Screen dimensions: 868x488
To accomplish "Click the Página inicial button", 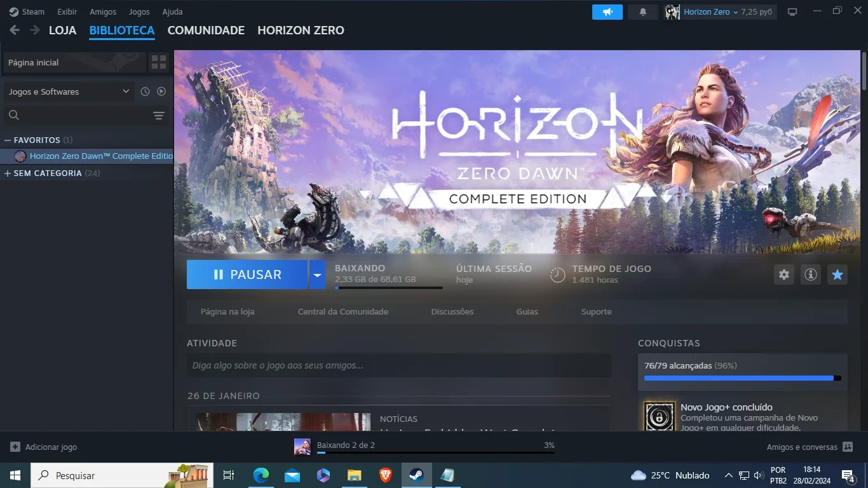I will point(74,62).
